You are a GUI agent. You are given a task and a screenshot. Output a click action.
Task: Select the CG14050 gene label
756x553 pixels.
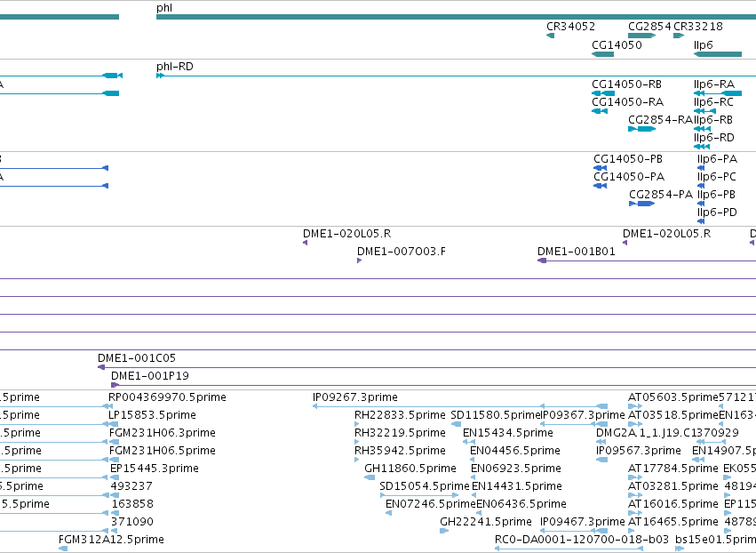pyautogui.click(x=617, y=45)
